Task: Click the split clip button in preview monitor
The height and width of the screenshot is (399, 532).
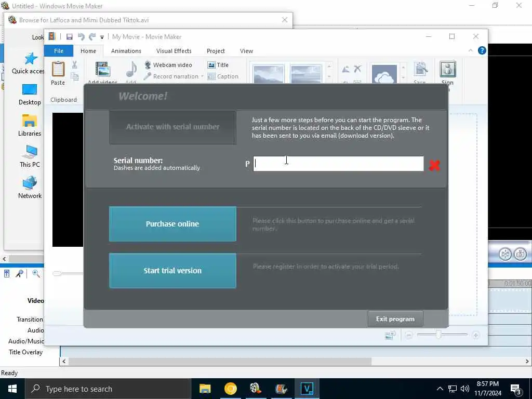Action: 505,254
